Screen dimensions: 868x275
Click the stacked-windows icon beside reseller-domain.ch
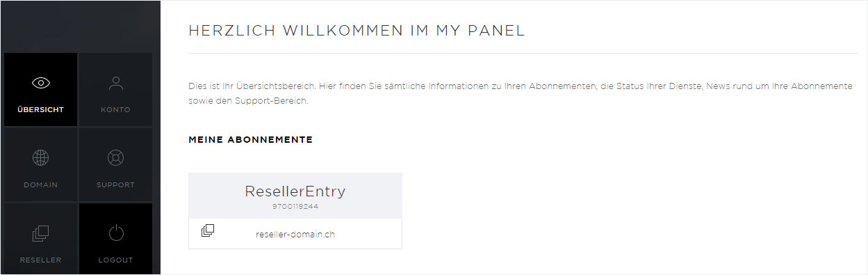pyautogui.click(x=207, y=230)
